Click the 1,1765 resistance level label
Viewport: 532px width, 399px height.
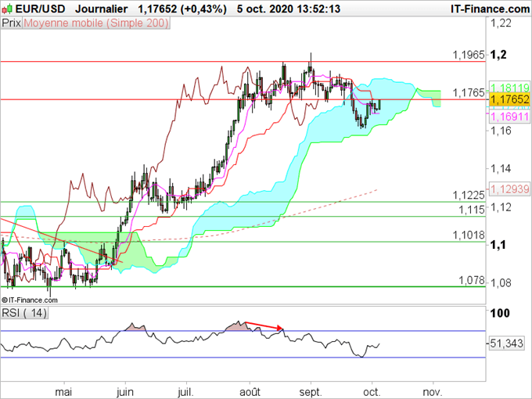[x=469, y=92]
